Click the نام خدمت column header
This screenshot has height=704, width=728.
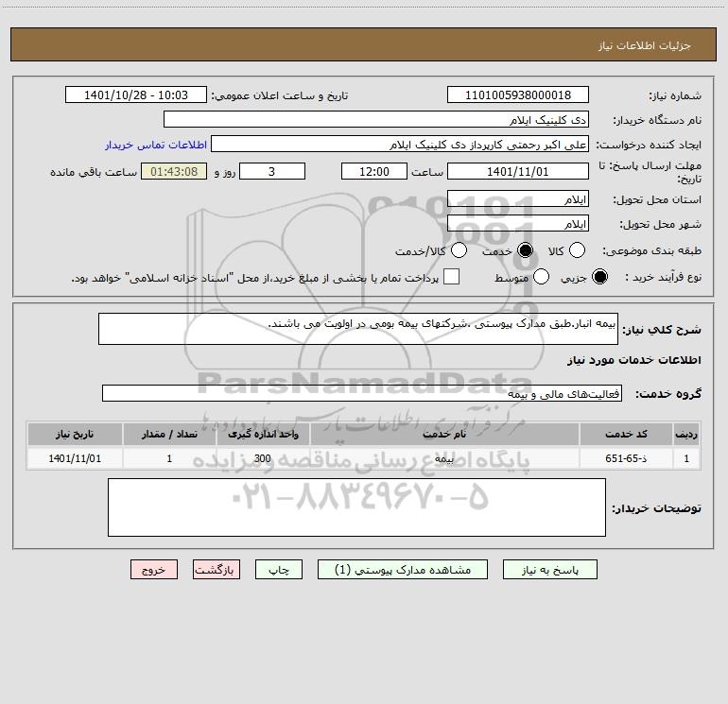coord(444,434)
